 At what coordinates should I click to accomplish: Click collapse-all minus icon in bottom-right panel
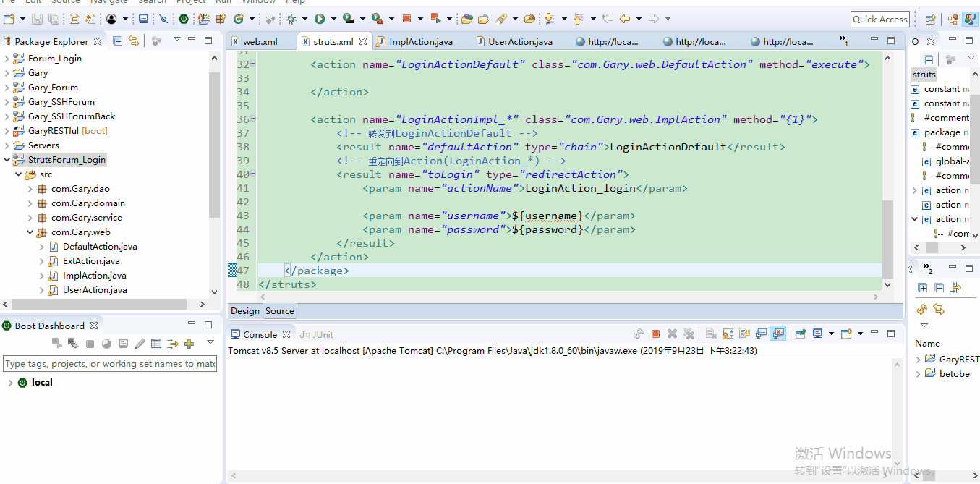coord(939,287)
